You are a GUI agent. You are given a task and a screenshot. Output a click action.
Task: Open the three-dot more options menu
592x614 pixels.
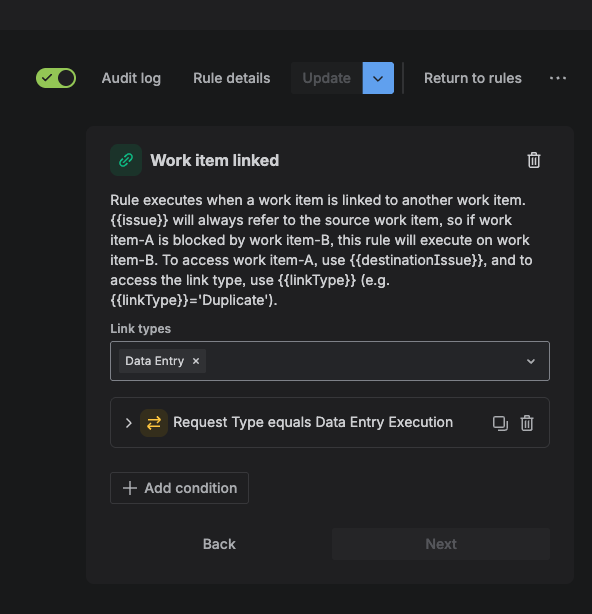pos(558,78)
